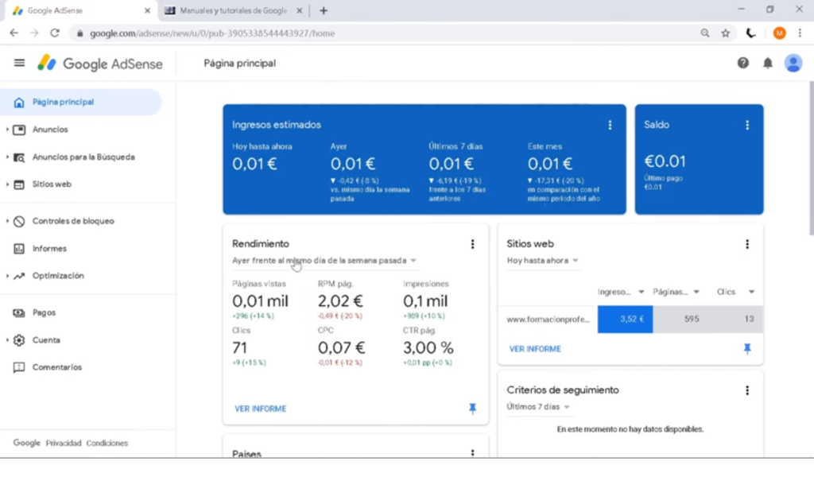
Task: Expand the Cuenta sidebar arrow
Action: [x=7, y=340]
